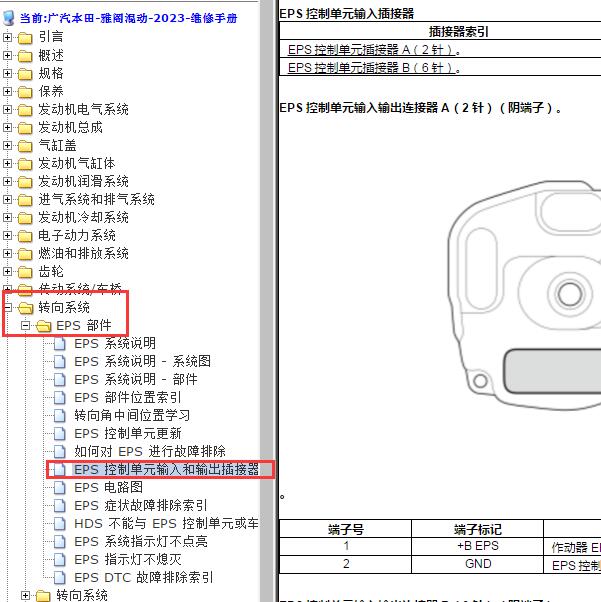601x602 pixels.
Task: Collapse the EPS 部件 folder node
Action: [x=25, y=326]
